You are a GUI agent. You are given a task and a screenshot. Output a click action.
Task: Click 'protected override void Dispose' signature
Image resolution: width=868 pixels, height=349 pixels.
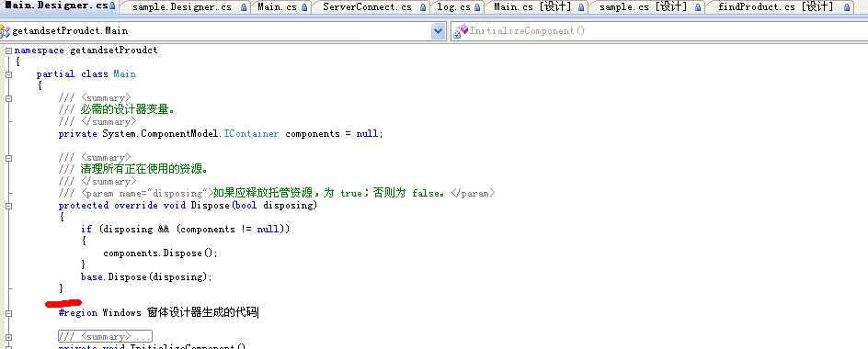pos(145,205)
